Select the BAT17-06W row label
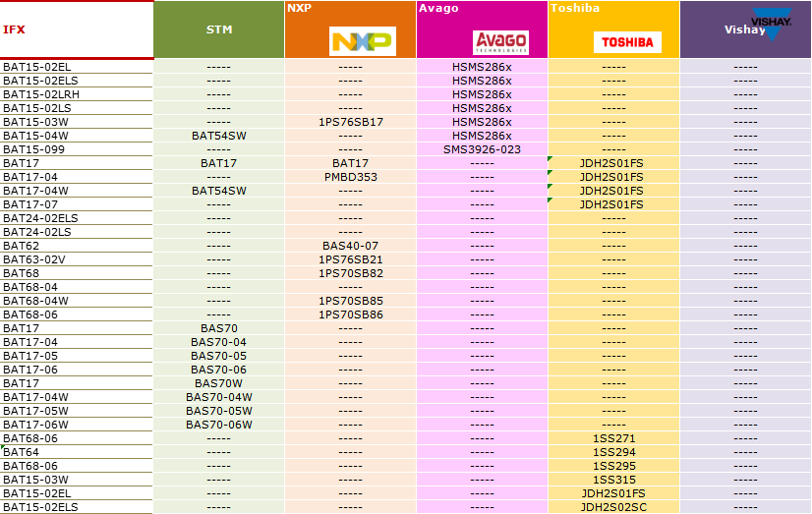812x514 pixels. coord(35,425)
